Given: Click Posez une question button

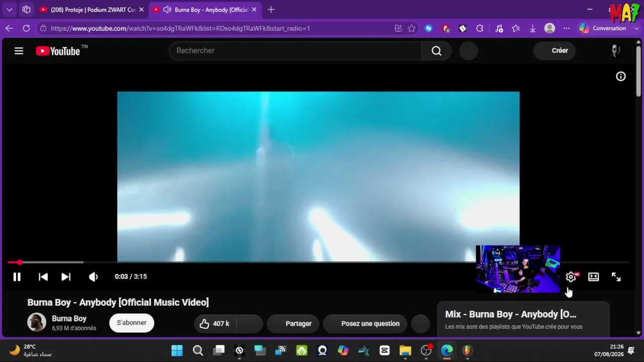Looking at the screenshot, I should [366, 324].
